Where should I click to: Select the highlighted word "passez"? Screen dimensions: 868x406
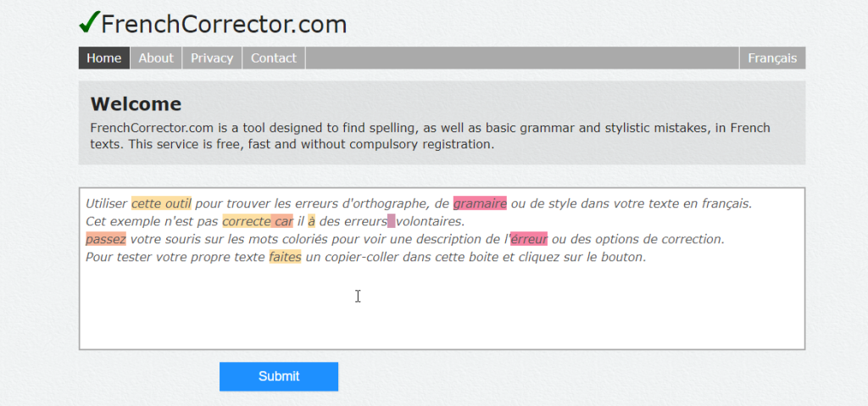point(106,239)
